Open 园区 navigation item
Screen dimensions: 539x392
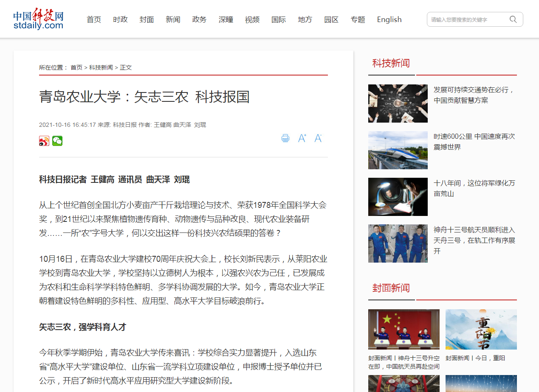(x=331, y=20)
